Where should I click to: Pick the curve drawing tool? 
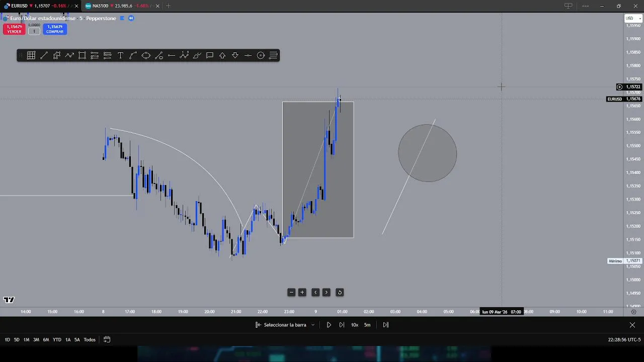(133, 55)
